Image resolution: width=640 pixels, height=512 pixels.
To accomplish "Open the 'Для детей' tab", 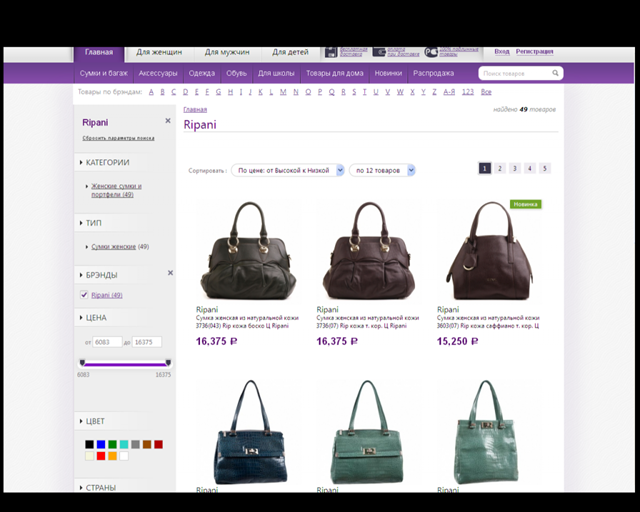I will pyautogui.click(x=290, y=52).
